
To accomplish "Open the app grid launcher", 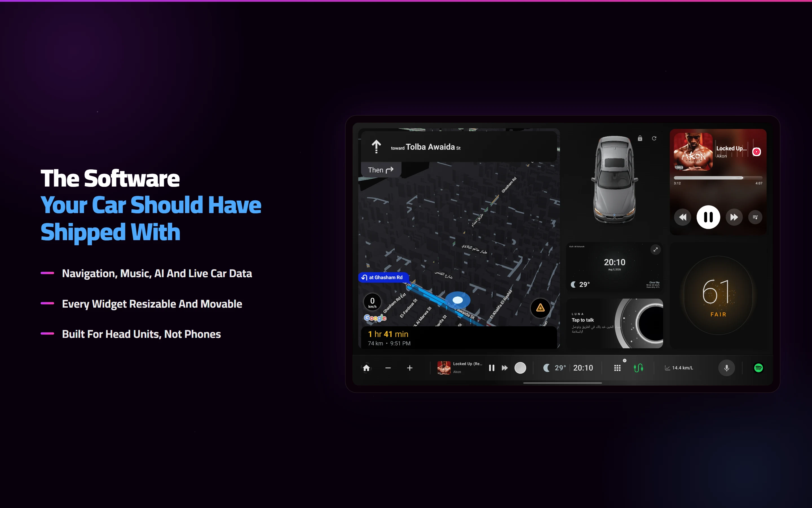I will click(x=617, y=368).
